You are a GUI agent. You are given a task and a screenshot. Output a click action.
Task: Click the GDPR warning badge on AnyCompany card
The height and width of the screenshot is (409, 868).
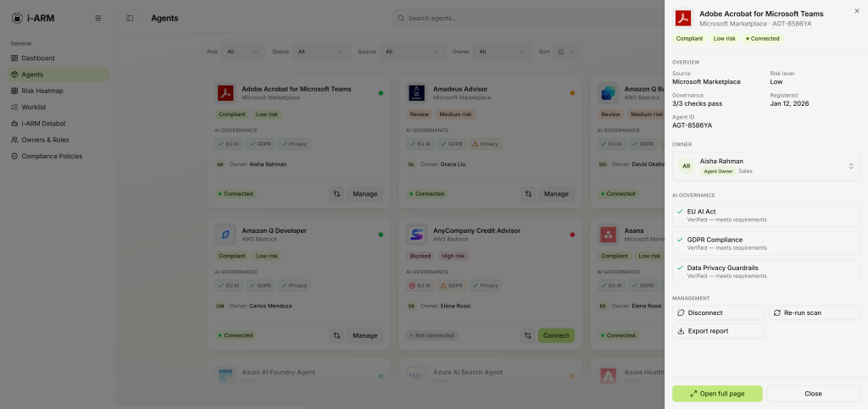point(452,285)
